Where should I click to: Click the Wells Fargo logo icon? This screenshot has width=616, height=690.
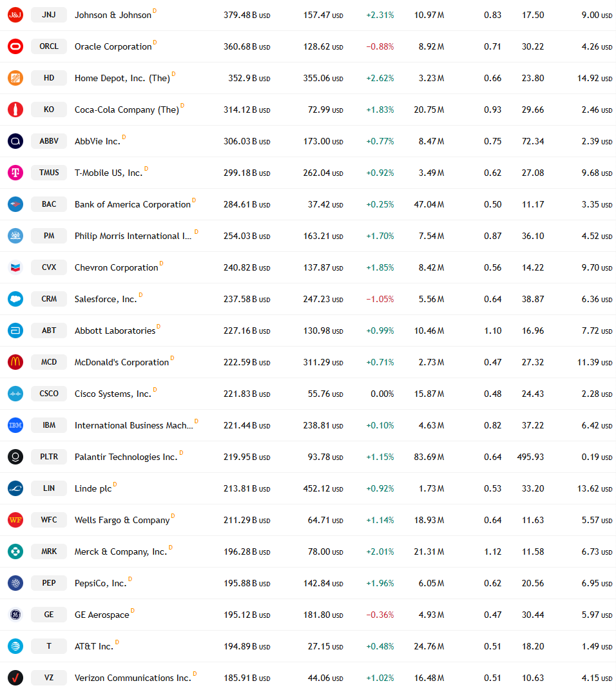click(15, 520)
